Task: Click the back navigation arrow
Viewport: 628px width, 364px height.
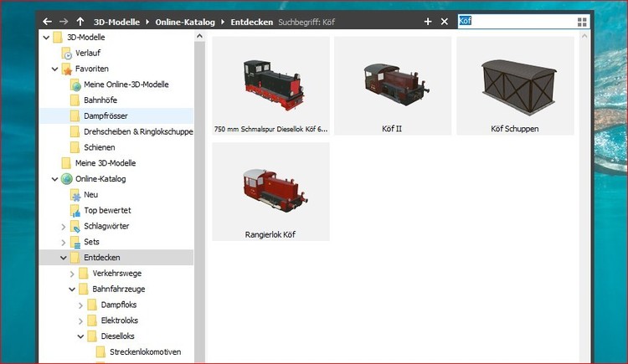Action: pyautogui.click(x=47, y=21)
